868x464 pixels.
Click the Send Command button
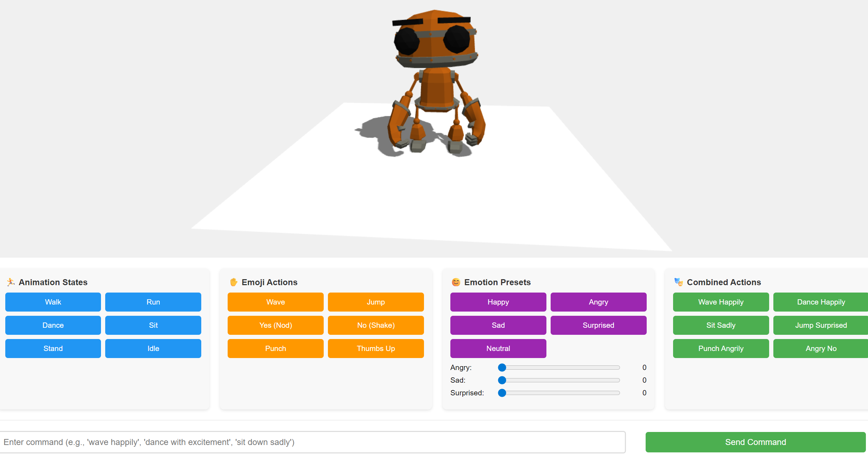click(x=755, y=442)
